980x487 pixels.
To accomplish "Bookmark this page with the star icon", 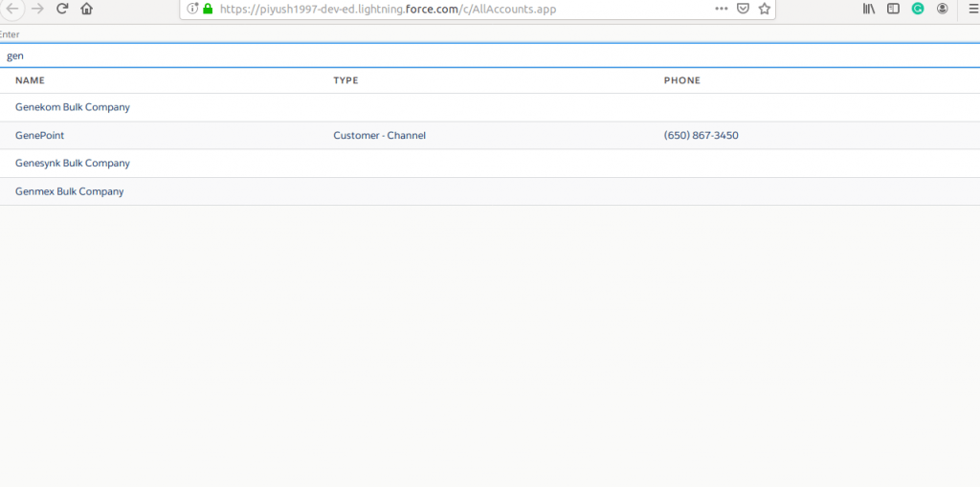I will [765, 9].
